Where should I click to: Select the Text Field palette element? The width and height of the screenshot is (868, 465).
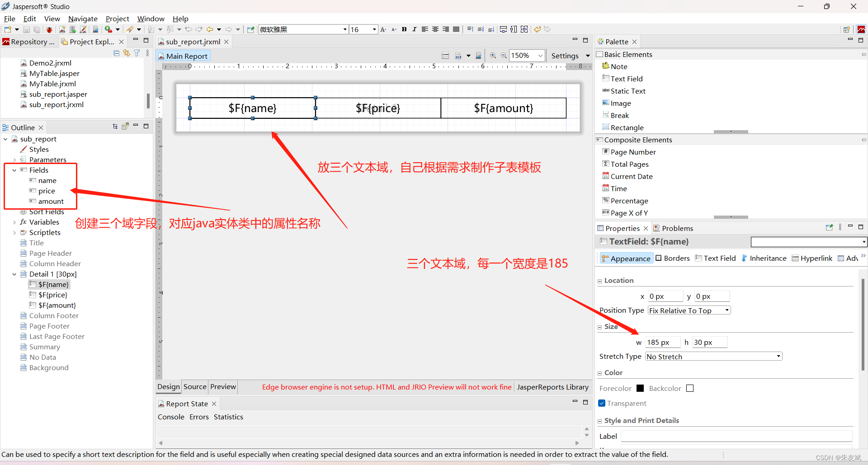click(627, 78)
